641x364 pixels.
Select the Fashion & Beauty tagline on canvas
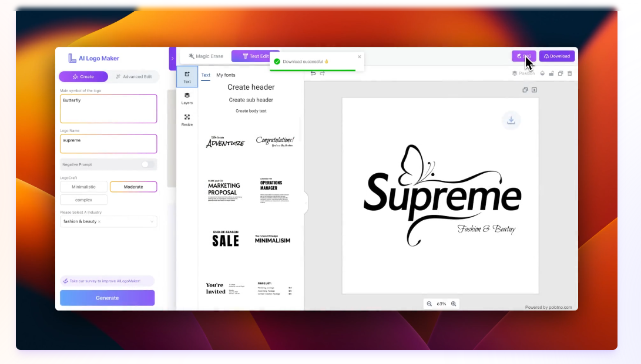pyautogui.click(x=486, y=229)
